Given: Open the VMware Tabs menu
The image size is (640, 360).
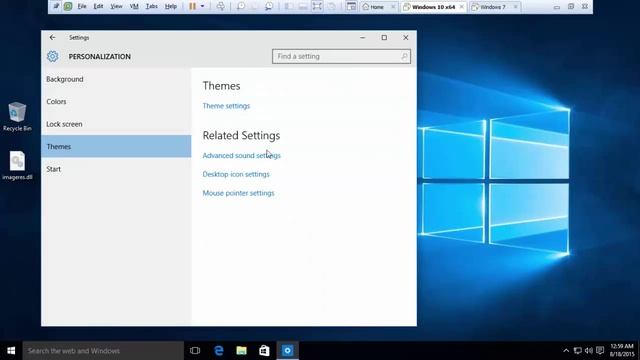Looking at the screenshot, I should tap(152, 7).
